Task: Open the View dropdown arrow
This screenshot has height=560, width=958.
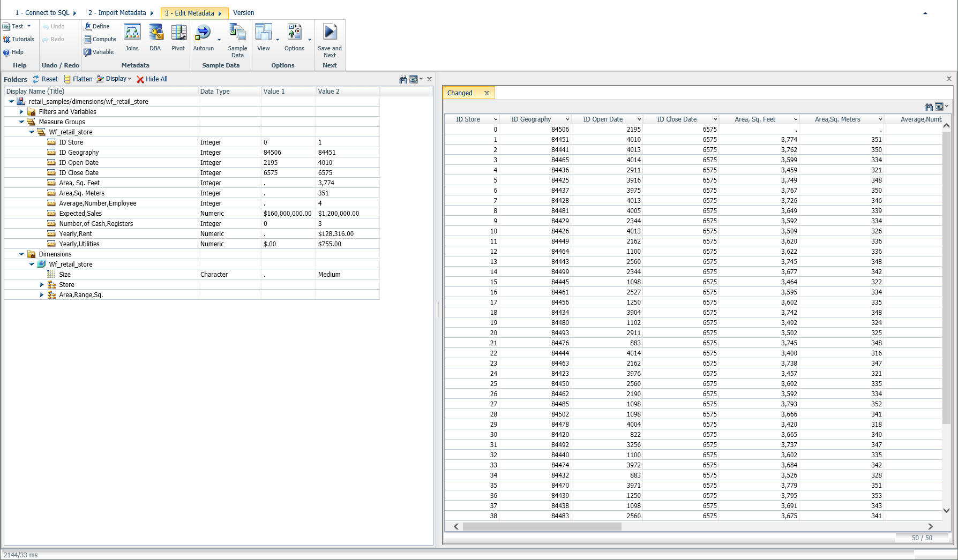Action: (x=278, y=40)
